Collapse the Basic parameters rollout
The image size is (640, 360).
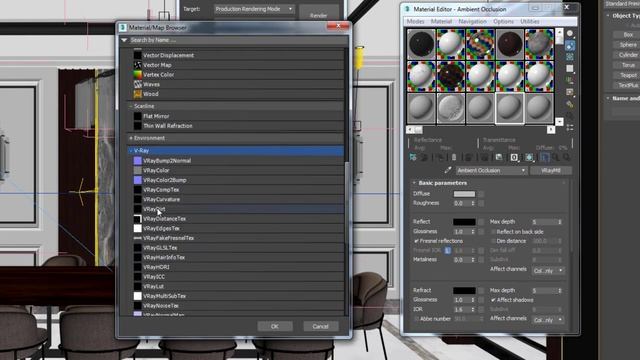414,183
